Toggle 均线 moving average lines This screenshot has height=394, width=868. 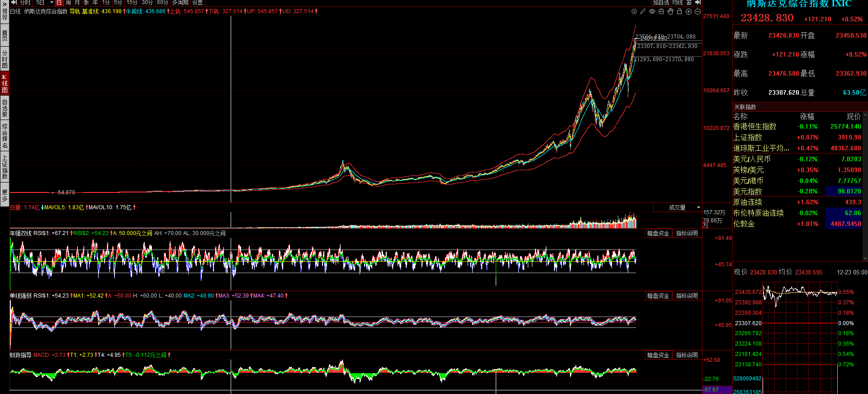click(678, 3)
